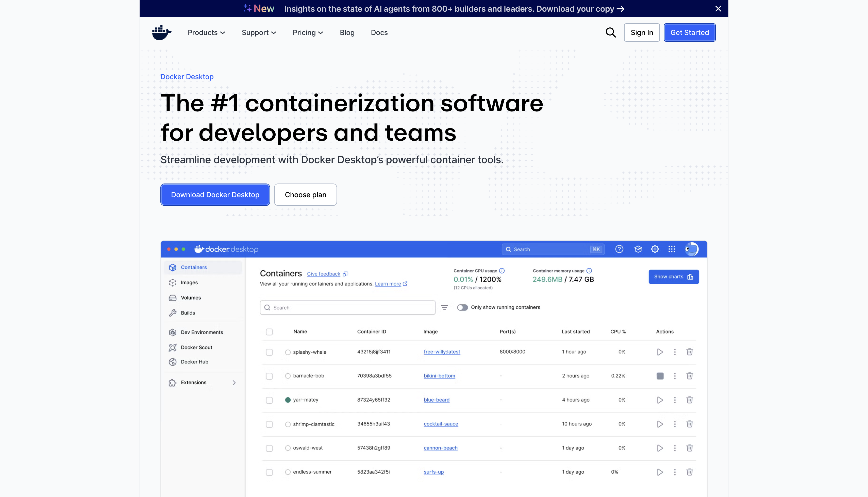Check the oswald-west row checkbox

coord(269,448)
